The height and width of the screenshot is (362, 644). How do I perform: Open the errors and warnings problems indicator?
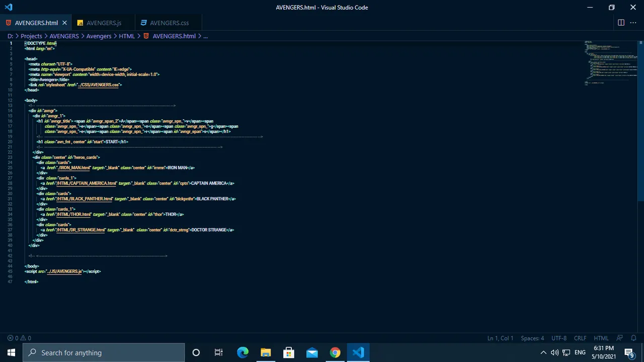(x=19, y=338)
